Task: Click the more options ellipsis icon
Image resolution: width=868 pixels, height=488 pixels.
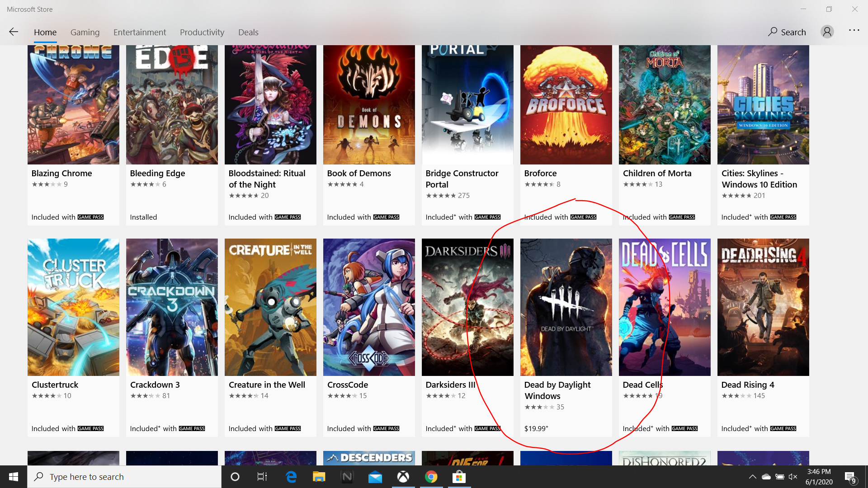Action: 854,31
